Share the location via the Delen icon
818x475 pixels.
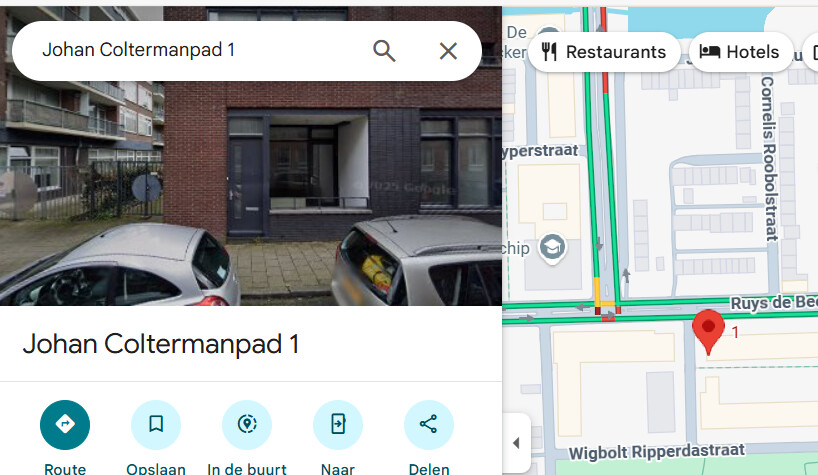(429, 424)
